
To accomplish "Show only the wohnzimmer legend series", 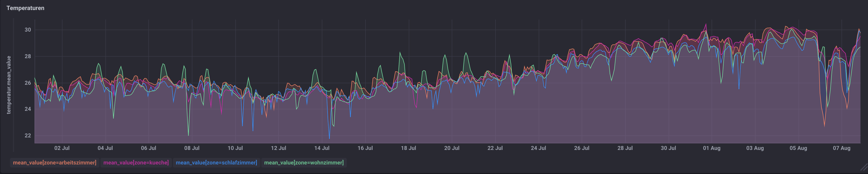I will (x=304, y=163).
